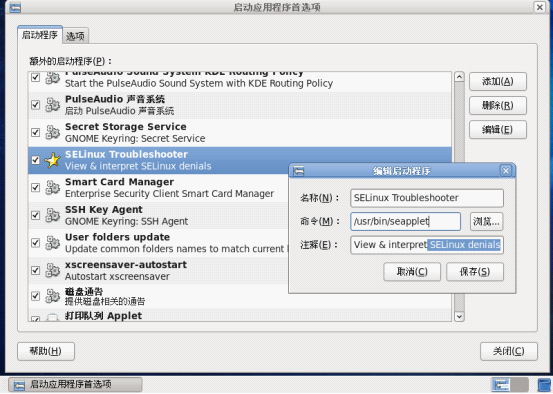Click the 名称(N) name input field
553x394 pixels.
pos(427,198)
